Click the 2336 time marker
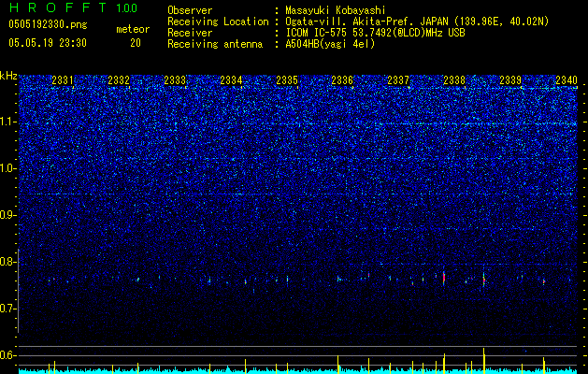588x374 pixels. coord(342,79)
